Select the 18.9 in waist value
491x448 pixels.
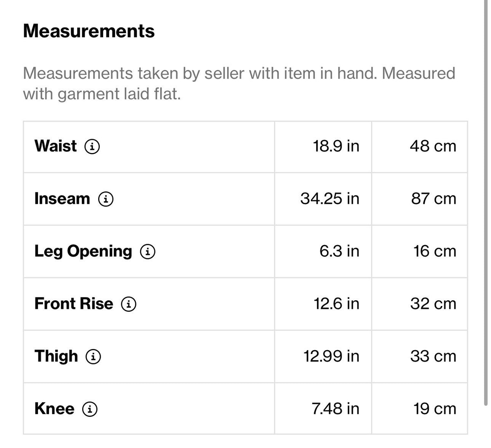click(x=336, y=146)
